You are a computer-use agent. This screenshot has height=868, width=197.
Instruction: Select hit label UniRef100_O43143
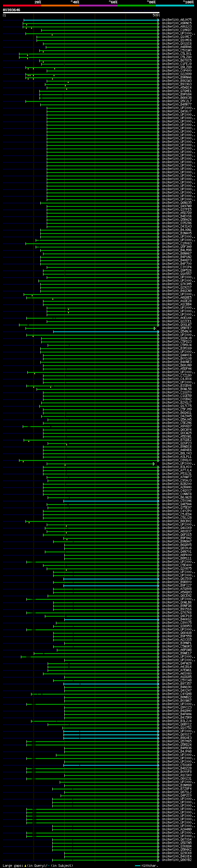(177, 226)
